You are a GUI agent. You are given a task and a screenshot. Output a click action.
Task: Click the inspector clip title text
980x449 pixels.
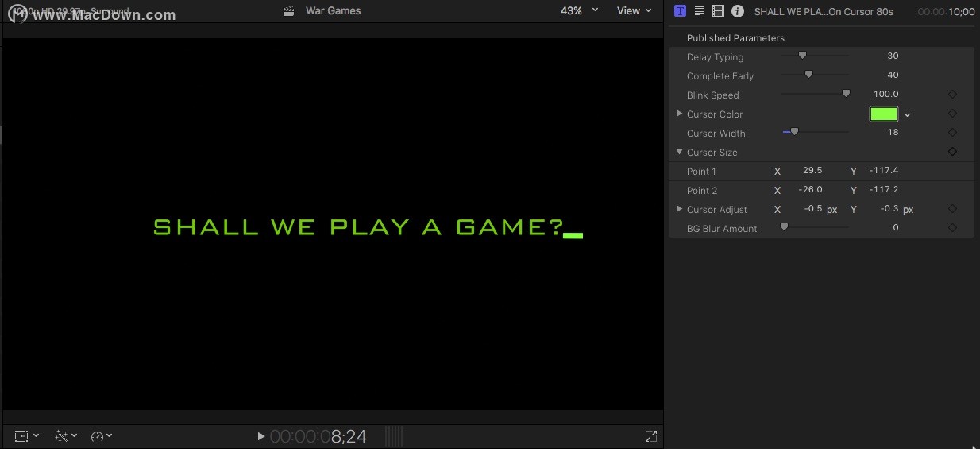click(824, 11)
